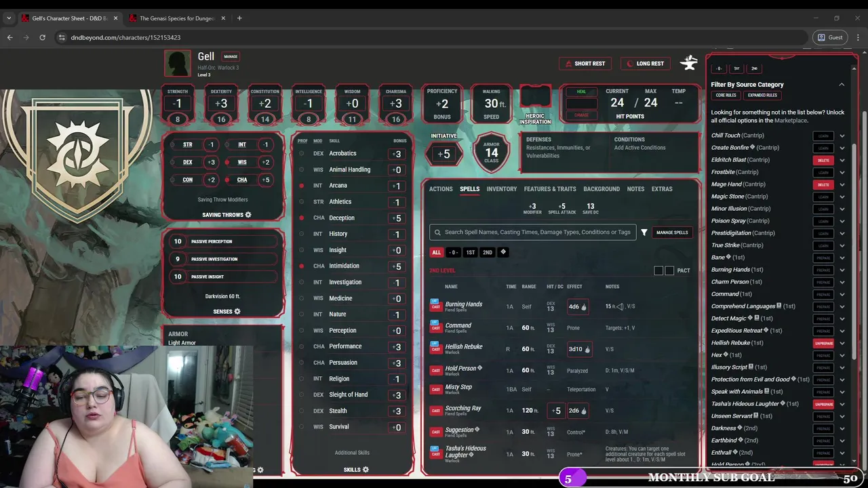Cast Misty Step from spell list
The width and height of the screenshot is (868, 488).
tap(435, 389)
